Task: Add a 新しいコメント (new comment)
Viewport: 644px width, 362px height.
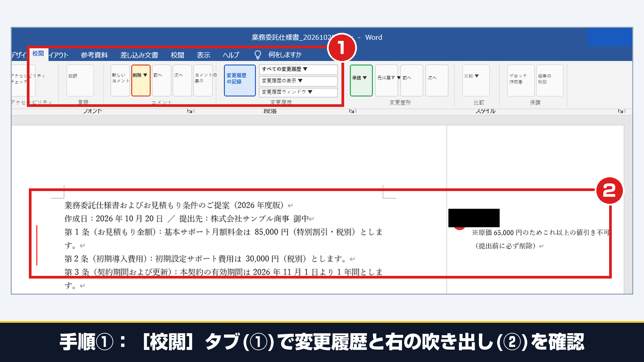Action: pyautogui.click(x=120, y=80)
